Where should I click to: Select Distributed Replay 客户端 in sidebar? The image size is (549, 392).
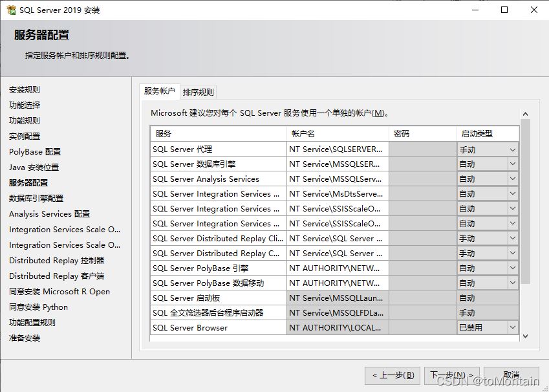[57, 276]
